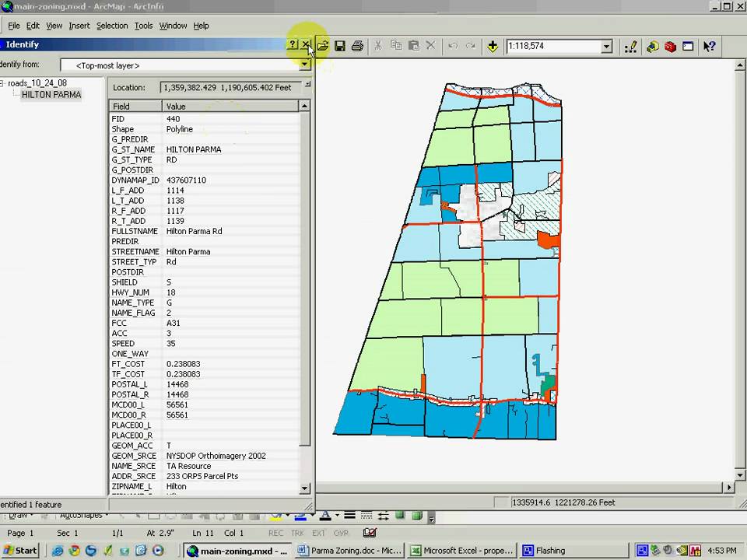Save the map with the floppy disk icon
The width and height of the screenshot is (747, 560).
tap(340, 46)
